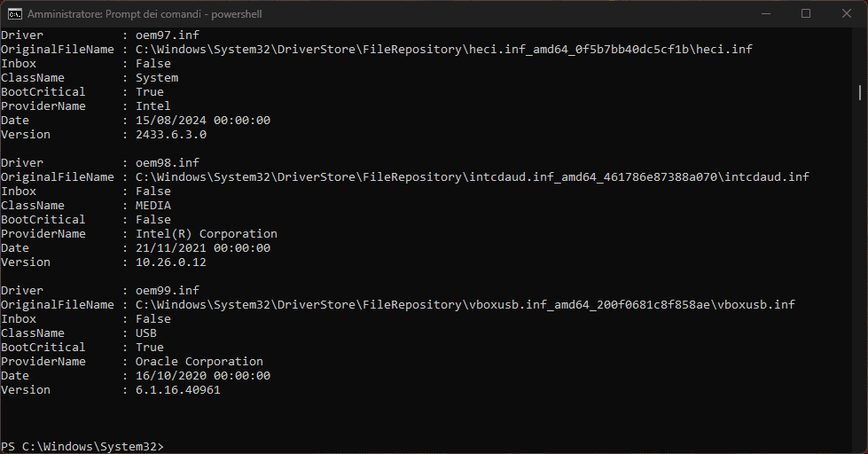Maximize the command prompt window
Image resolution: width=868 pixels, height=454 pixels.
click(806, 14)
